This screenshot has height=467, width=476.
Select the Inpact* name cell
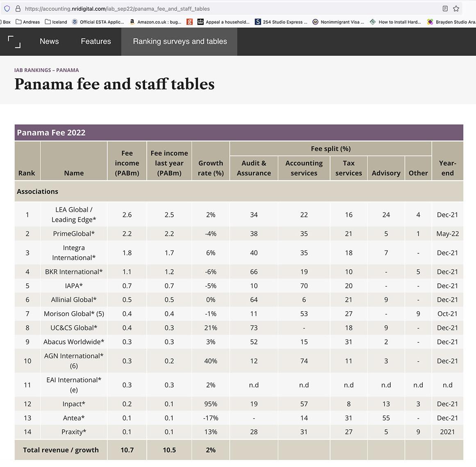tap(74, 404)
